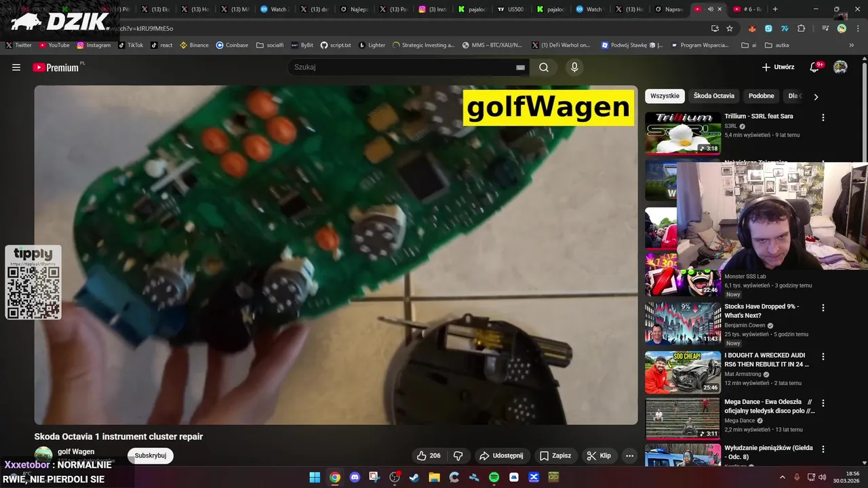Save video to playlist with Zapisz
The width and height of the screenshot is (868, 488).
pyautogui.click(x=555, y=455)
